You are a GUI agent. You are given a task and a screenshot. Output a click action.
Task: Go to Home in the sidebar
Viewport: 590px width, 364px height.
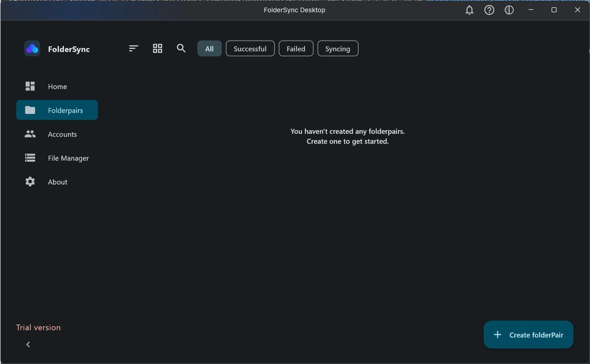tap(57, 86)
